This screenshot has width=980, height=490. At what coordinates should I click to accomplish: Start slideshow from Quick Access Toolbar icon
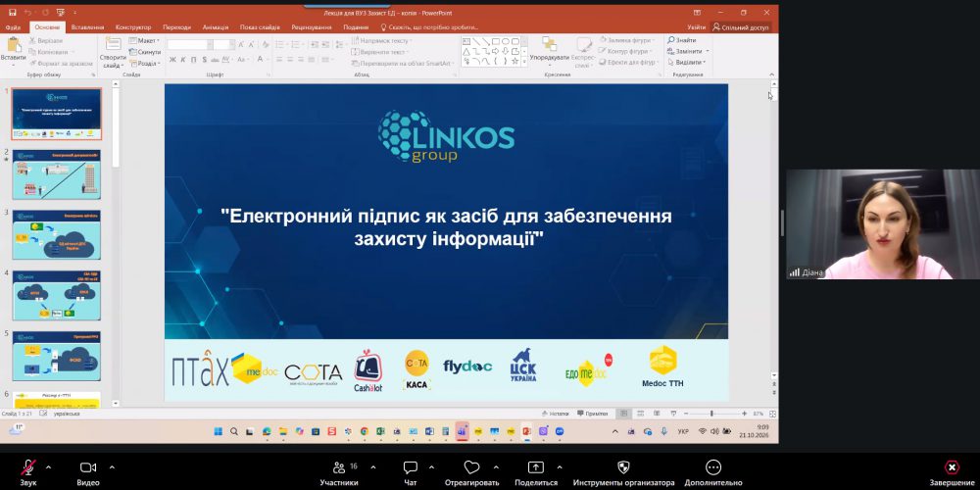pyautogui.click(x=60, y=13)
